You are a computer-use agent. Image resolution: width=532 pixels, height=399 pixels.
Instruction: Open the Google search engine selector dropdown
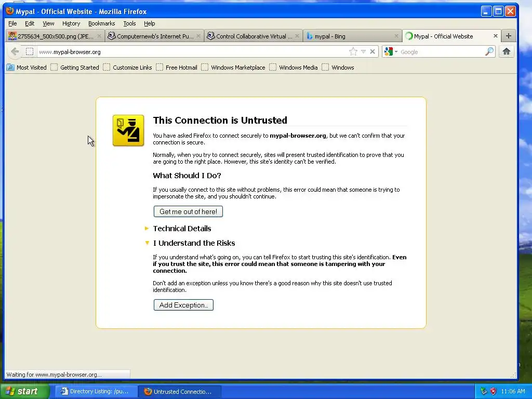coord(391,51)
